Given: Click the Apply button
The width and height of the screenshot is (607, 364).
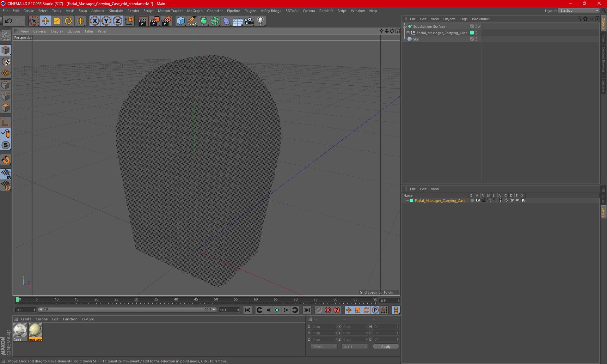Looking at the screenshot, I should click(x=386, y=347).
